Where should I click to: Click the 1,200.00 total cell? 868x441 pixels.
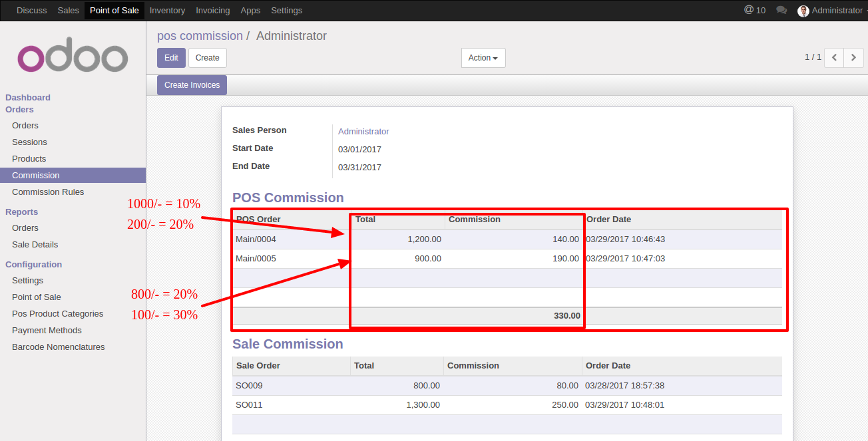click(x=424, y=239)
